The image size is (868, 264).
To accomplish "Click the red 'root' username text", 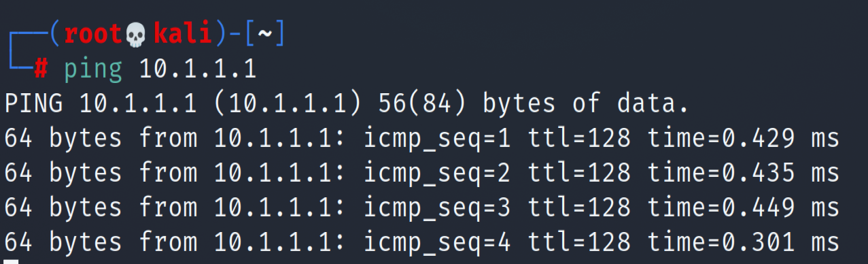I will (x=94, y=35).
